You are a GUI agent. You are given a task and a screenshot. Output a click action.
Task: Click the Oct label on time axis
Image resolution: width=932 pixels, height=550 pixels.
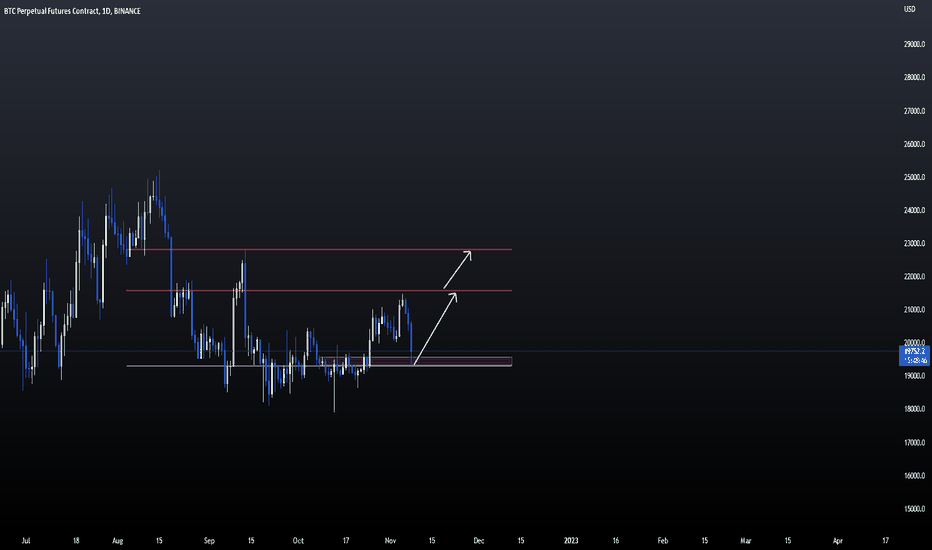click(x=298, y=540)
